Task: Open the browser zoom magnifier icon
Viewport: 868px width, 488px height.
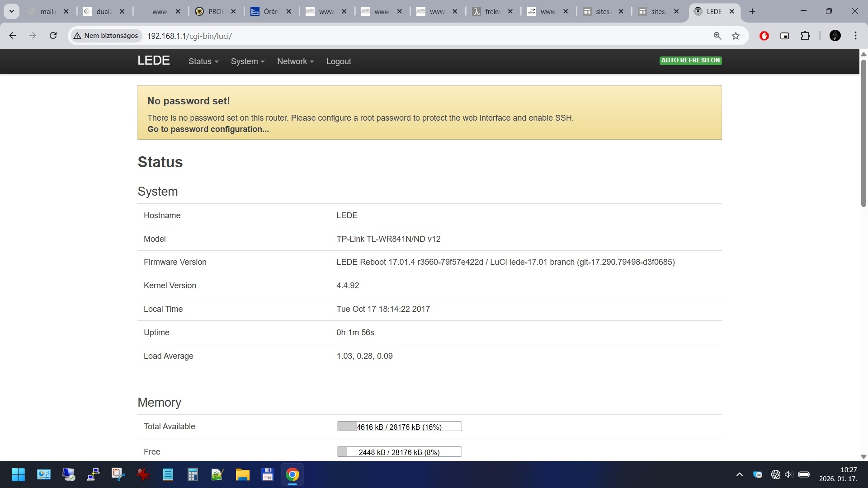Action: coord(717,36)
